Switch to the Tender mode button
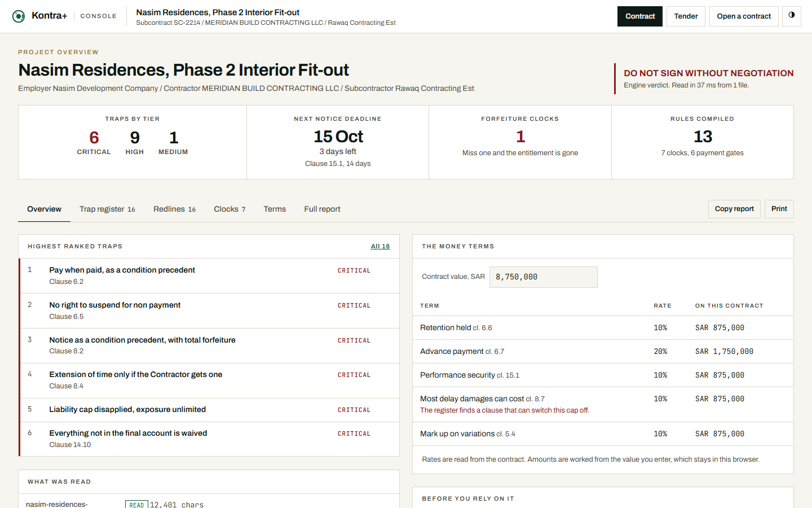812x508 pixels. [686, 16]
